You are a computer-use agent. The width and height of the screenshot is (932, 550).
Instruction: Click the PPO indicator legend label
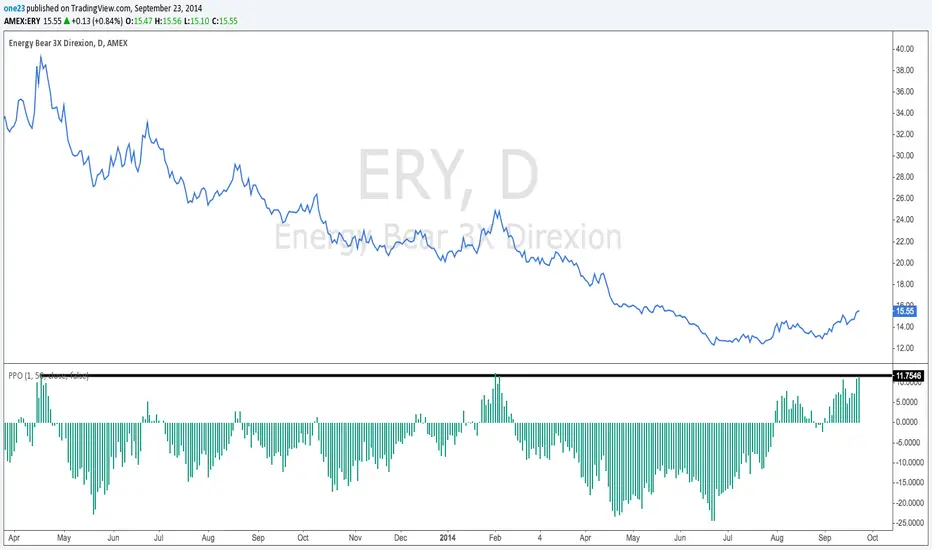(48, 376)
